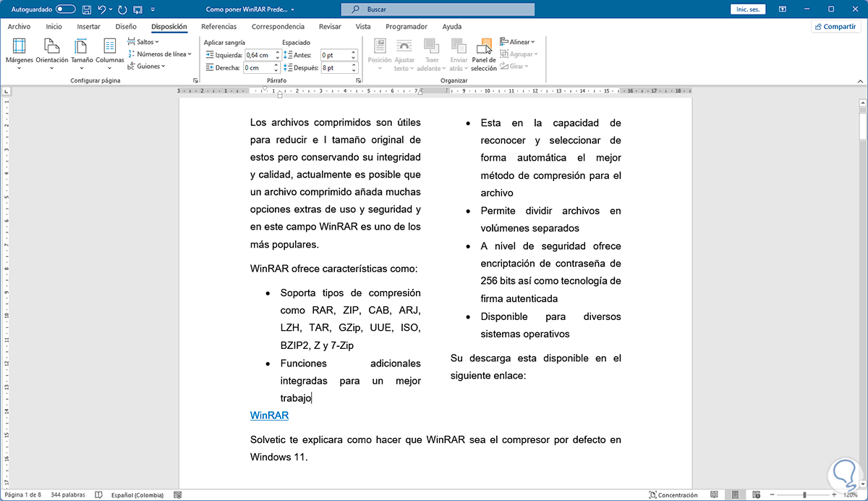Switch to Print Layout view icon
This screenshot has height=501, width=868.
click(735, 495)
